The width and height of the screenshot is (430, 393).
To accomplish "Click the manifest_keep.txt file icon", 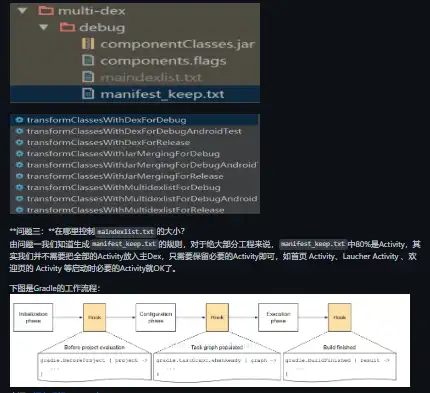I will [x=88, y=94].
